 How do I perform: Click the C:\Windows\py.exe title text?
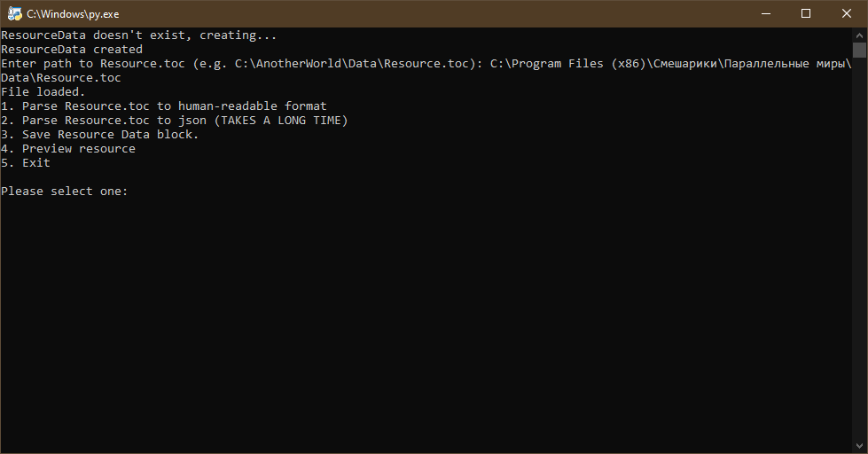73,13
